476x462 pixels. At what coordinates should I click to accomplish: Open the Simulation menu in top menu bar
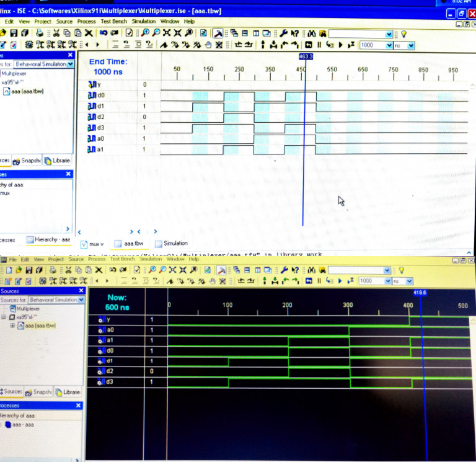(145, 22)
